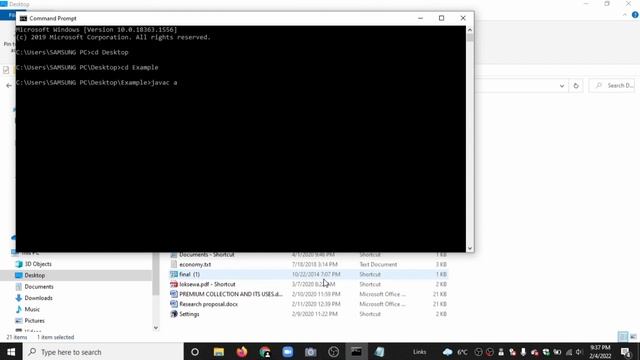Open the Action Center notifications icon
Viewport: 640px width, 360px height.
coord(626,352)
